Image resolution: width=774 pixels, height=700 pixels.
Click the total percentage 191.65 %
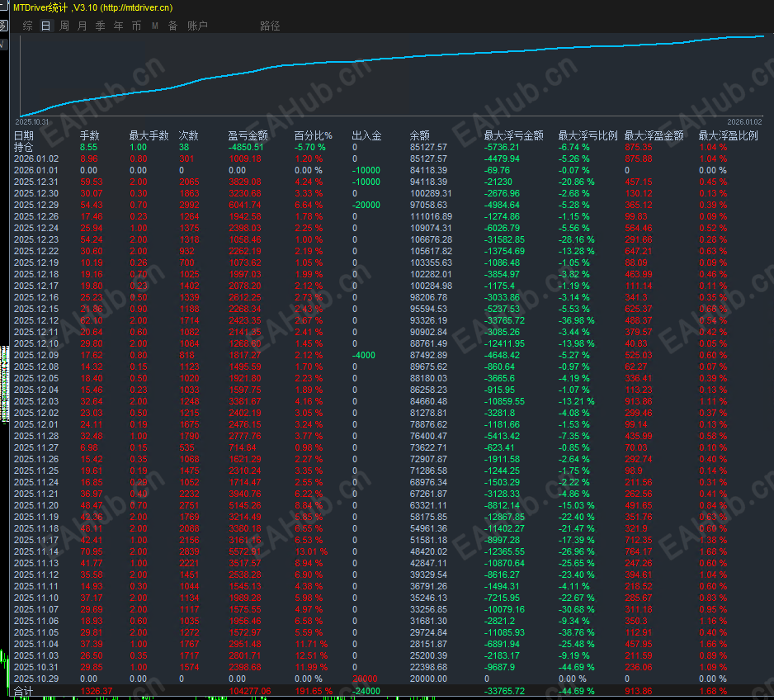(x=314, y=691)
